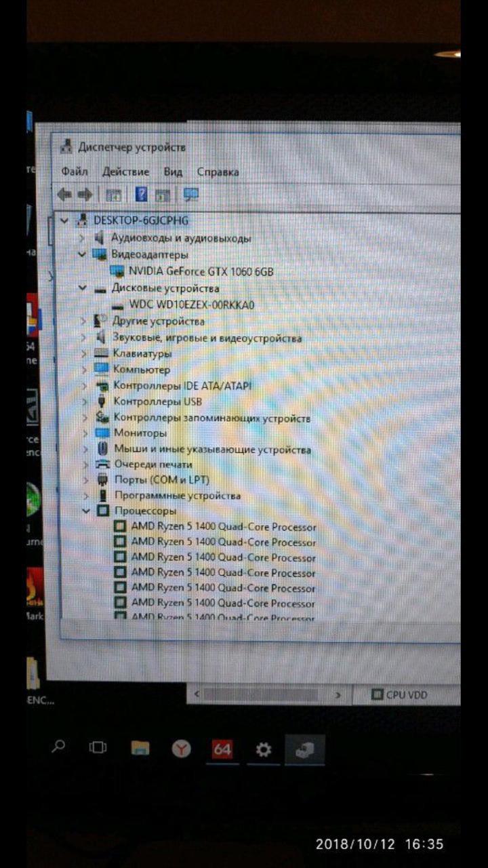Click the Программные устройства category icon

point(104,495)
